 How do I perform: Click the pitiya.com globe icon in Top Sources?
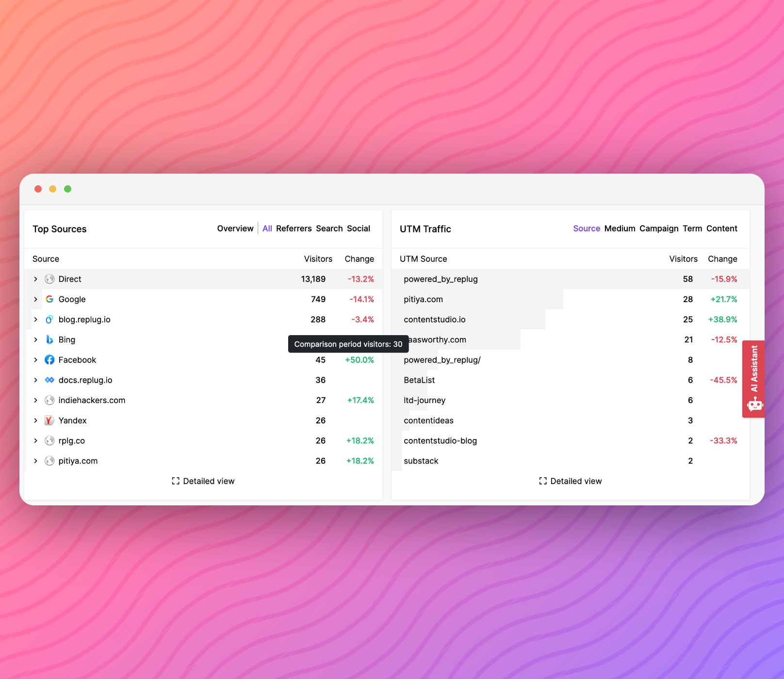(x=49, y=461)
